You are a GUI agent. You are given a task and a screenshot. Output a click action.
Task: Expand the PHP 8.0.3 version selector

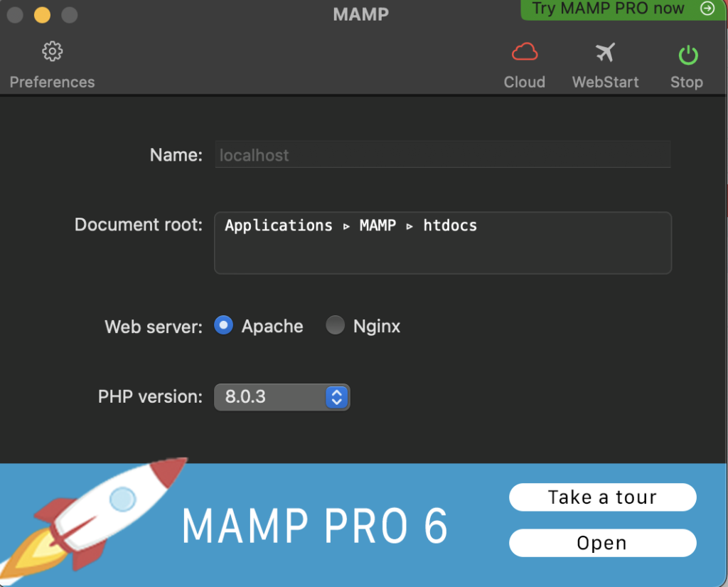(x=282, y=397)
